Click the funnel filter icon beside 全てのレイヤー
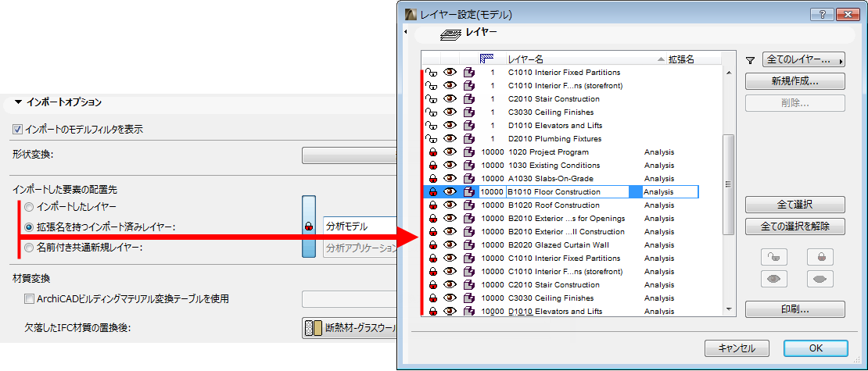The image size is (868, 371). 751,59
